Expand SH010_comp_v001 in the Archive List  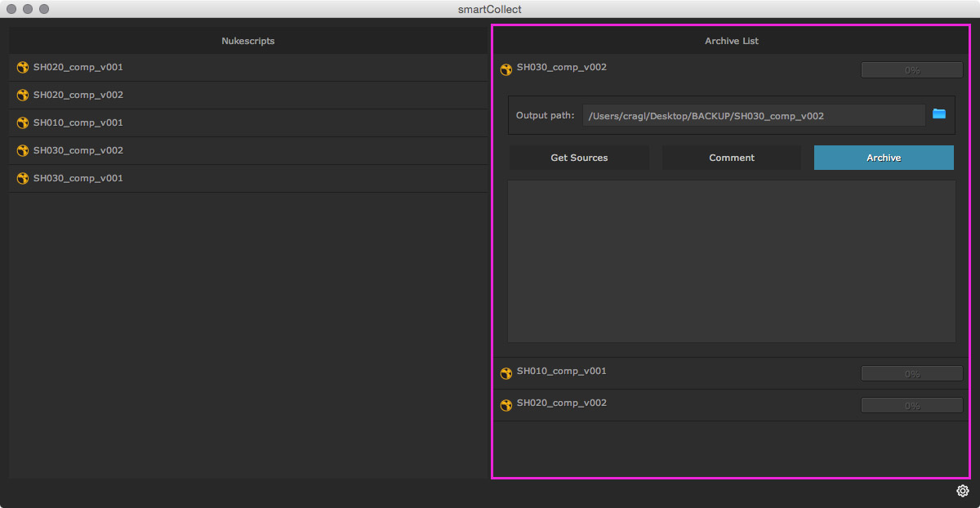[x=562, y=372]
